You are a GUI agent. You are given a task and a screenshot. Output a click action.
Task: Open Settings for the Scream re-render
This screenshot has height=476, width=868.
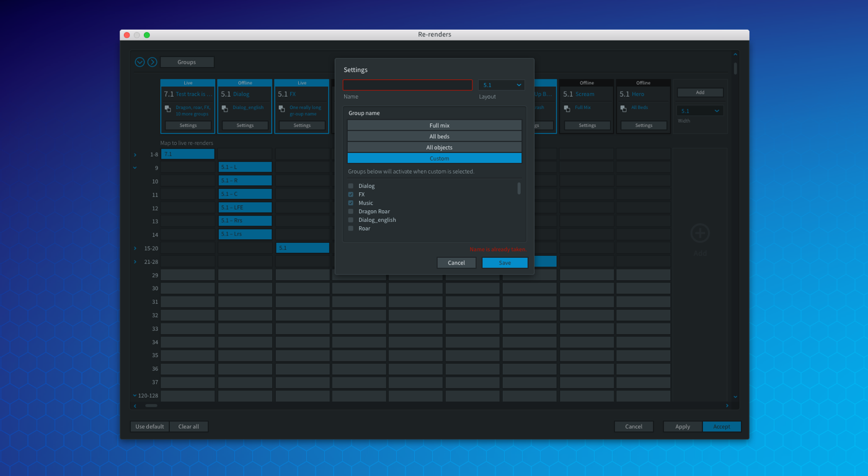point(587,125)
